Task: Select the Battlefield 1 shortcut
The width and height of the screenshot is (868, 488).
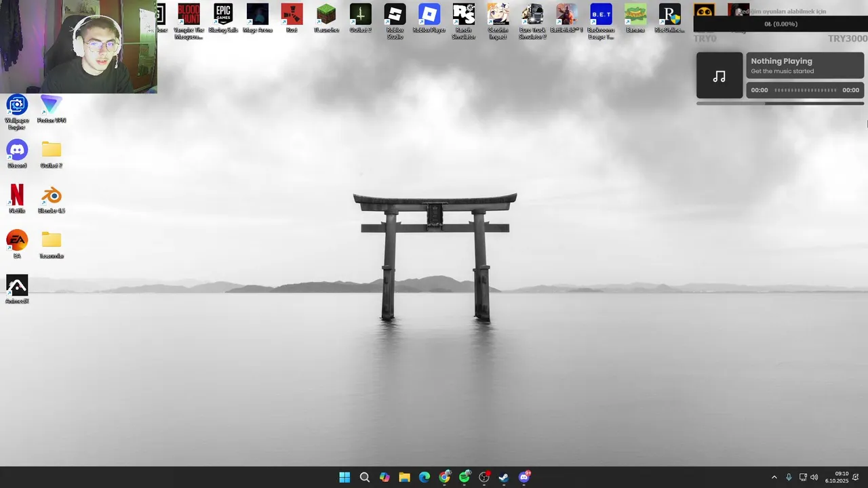Action: (x=566, y=18)
